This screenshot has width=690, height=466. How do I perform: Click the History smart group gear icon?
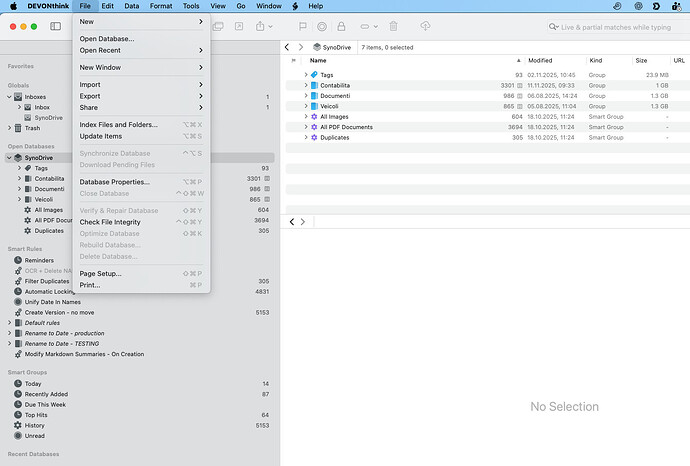18,425
